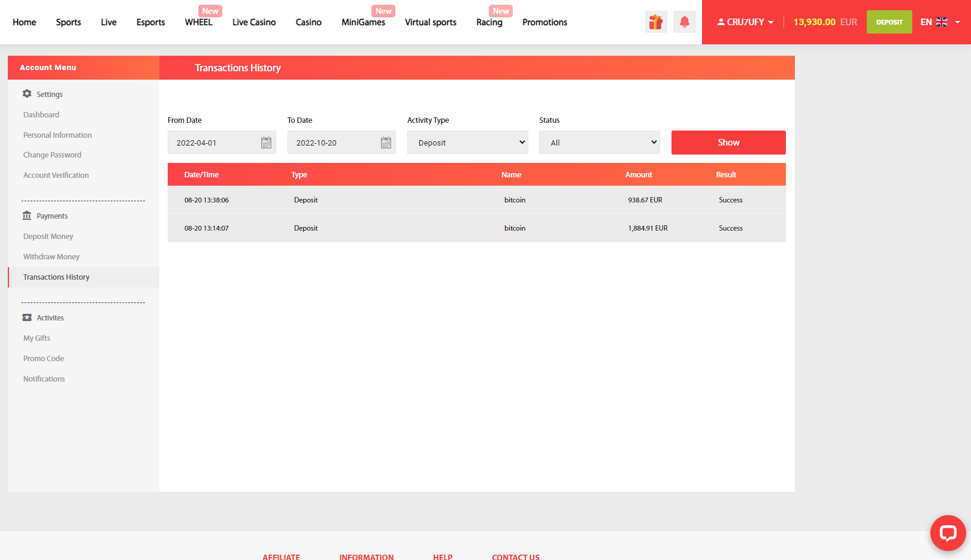Open Change Password
Viewport: 971px width, 560px height.
point(52,155)
